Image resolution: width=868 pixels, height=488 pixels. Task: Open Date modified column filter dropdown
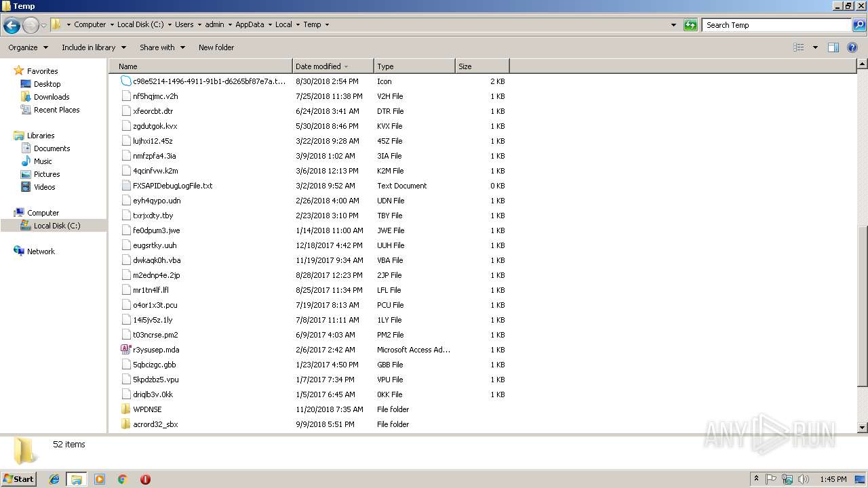click(x=347, y=66)
